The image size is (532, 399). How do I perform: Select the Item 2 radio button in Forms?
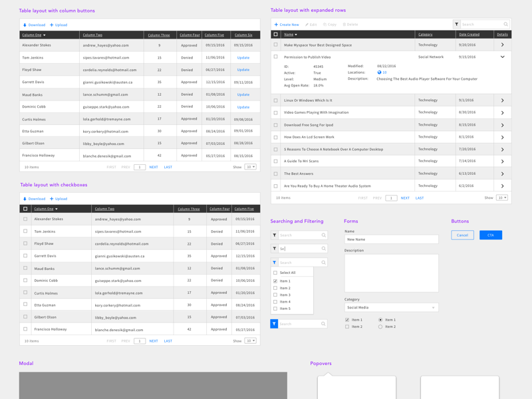pyautogui.click(x=380, y=326)
